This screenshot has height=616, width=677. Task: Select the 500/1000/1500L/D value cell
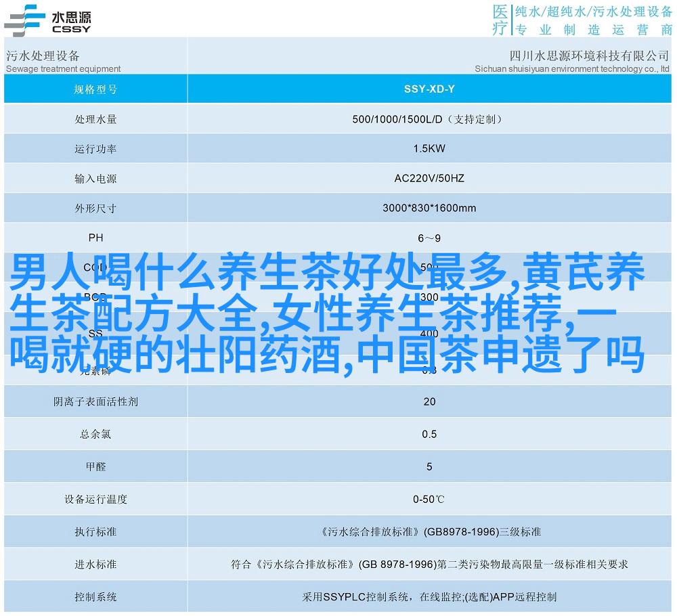tap(429, 119)
